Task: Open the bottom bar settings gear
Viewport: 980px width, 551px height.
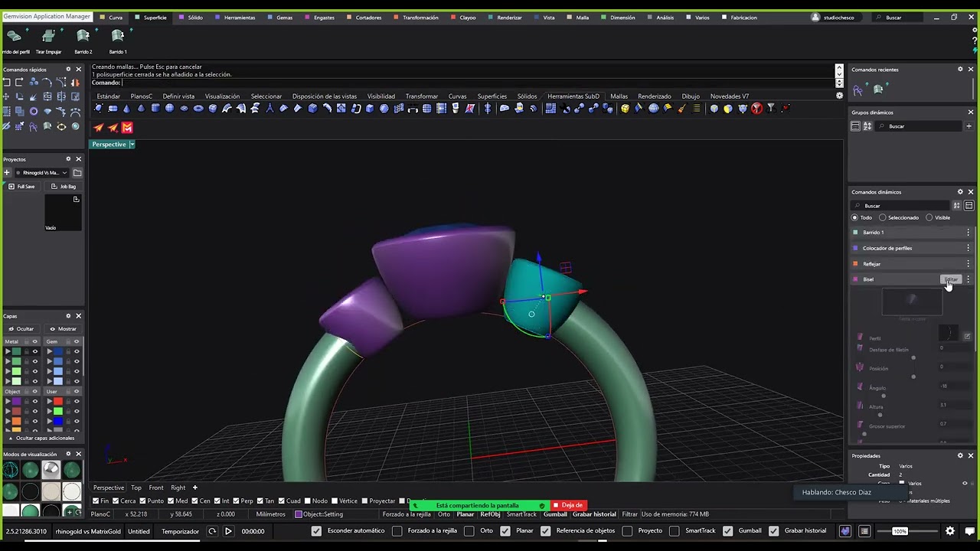Action: point(950,531)
